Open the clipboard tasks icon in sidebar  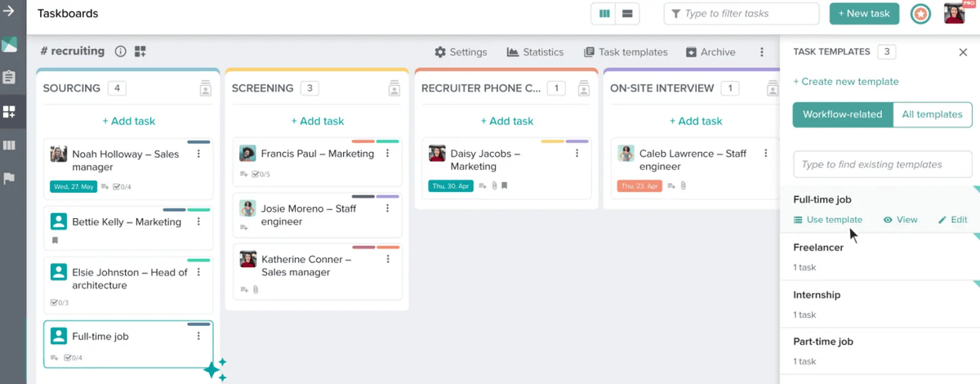[x=10, y=78]
